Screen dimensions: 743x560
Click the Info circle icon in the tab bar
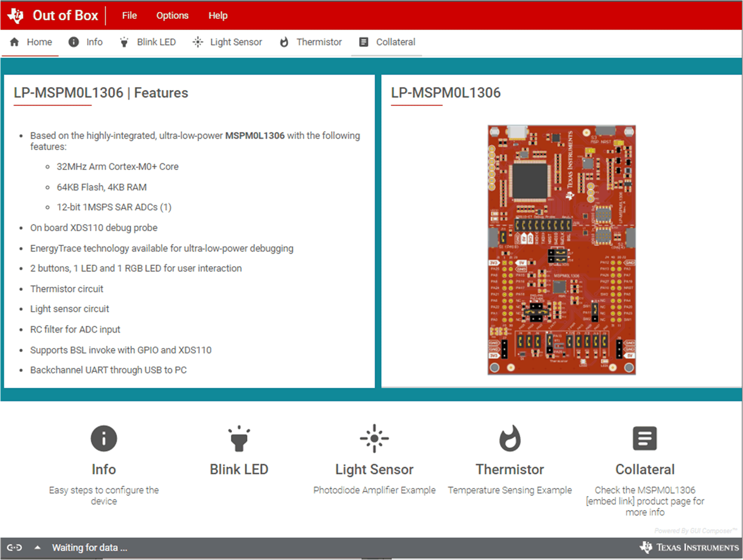tap(74, 42)
